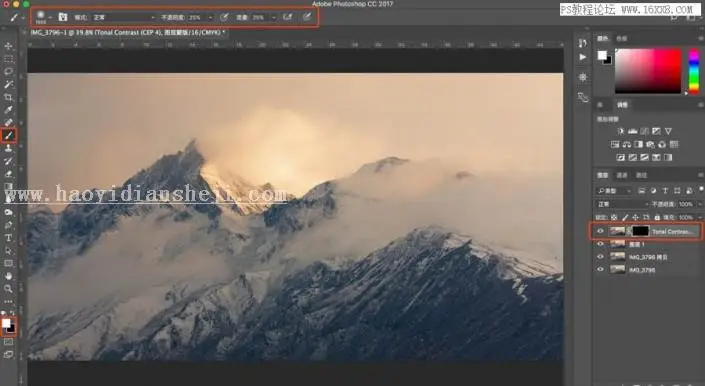Select the Hand tool
The height and width of the screenshot is (386, 705).
pos(9,276)
